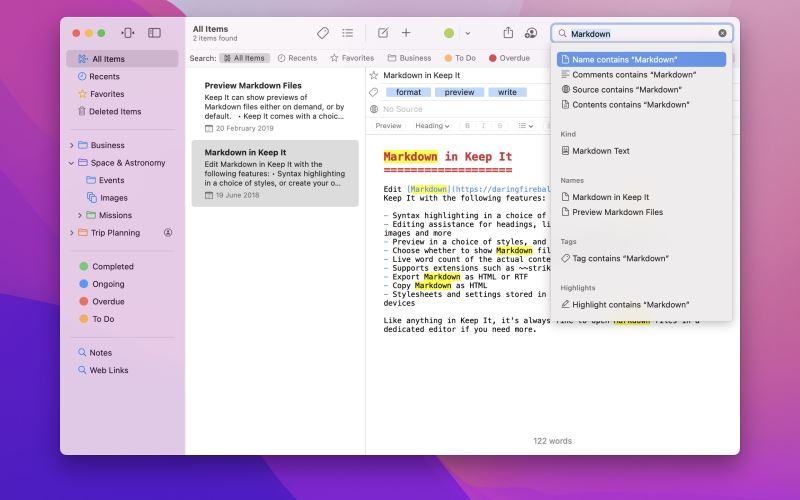
Task: Expand the Missions folder chevron
Action: pyautogui.click(x=80, y=216)
